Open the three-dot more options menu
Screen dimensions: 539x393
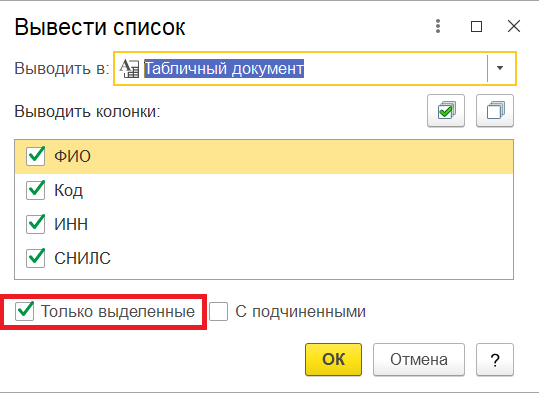[438, 26]
